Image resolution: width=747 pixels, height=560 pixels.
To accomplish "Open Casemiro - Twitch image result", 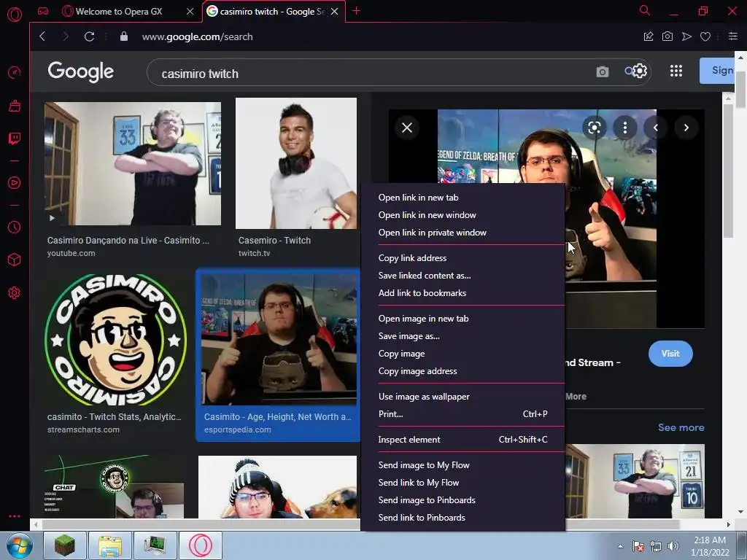I will (296, 163).
